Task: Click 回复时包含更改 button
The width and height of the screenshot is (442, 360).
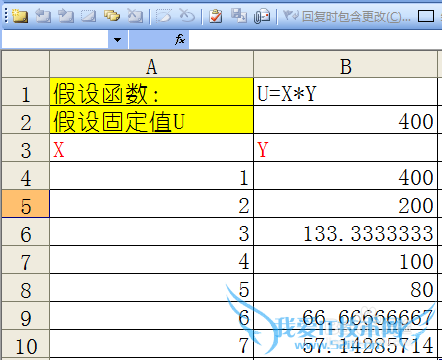Action: click(x=347, y=16)
